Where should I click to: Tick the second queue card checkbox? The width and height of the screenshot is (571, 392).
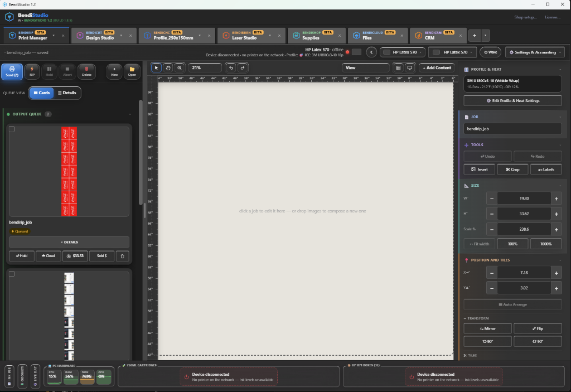(12, 274)
